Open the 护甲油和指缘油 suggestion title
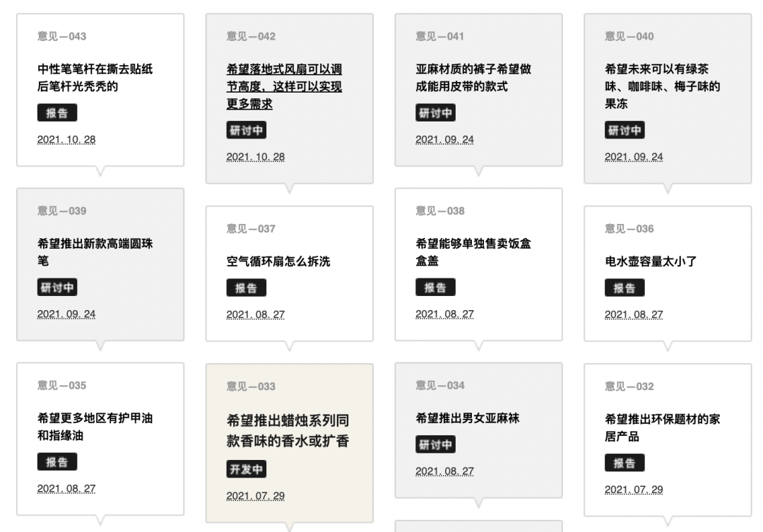The height and width of the screenshot is (532, 763). pos(95,427)
